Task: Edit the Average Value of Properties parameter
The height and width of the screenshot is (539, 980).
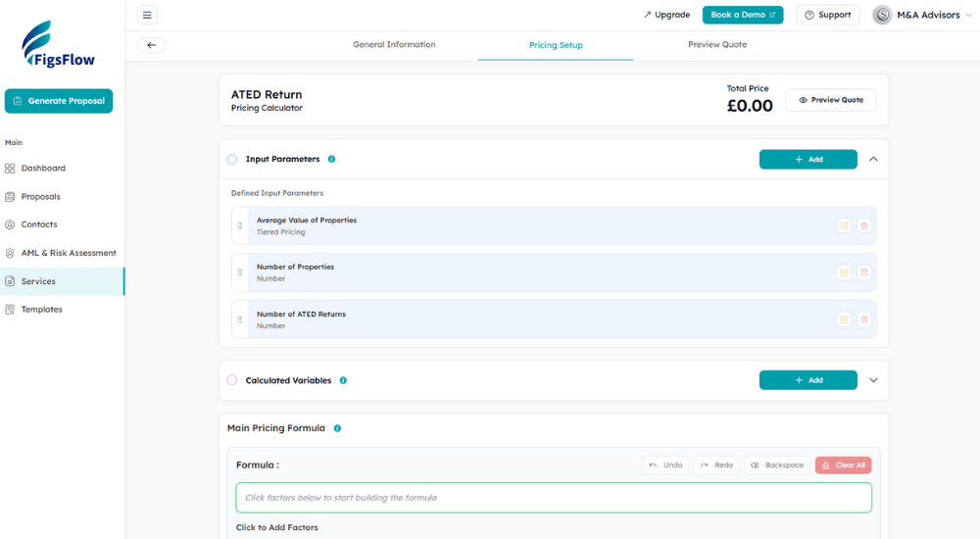Action: tap(844, 225)
